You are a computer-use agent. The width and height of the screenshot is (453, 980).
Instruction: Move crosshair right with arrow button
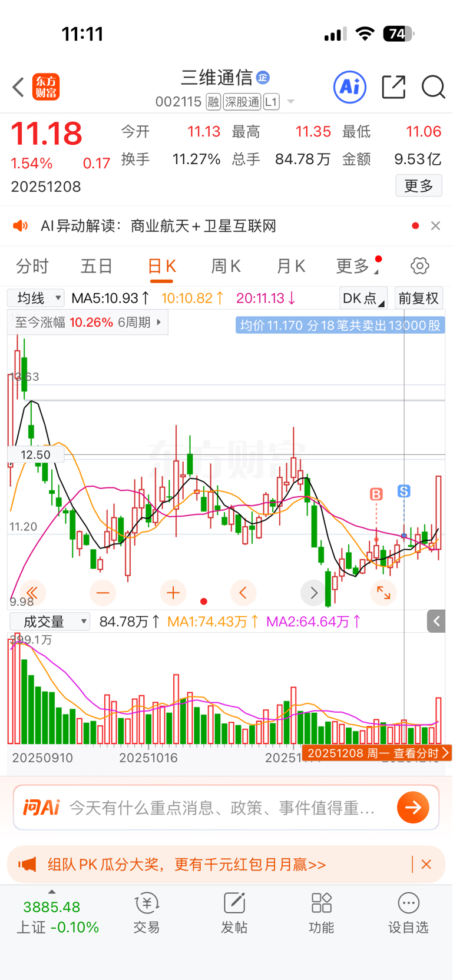[x=313, y=593]
